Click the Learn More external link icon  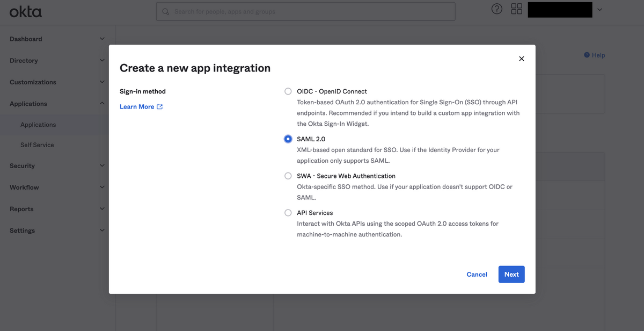tap(160, 107)
